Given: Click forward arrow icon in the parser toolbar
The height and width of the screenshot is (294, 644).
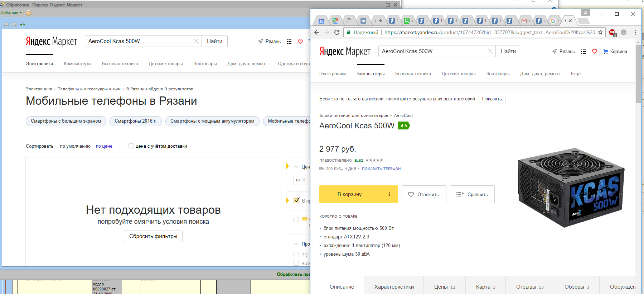Looking at the screenshot, I should click(x=14, y=25).
